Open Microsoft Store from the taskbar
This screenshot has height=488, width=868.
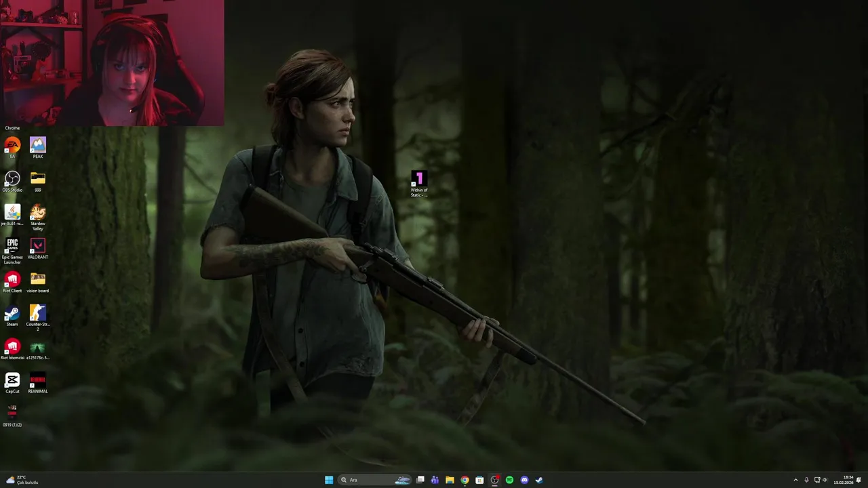[479, 480]
